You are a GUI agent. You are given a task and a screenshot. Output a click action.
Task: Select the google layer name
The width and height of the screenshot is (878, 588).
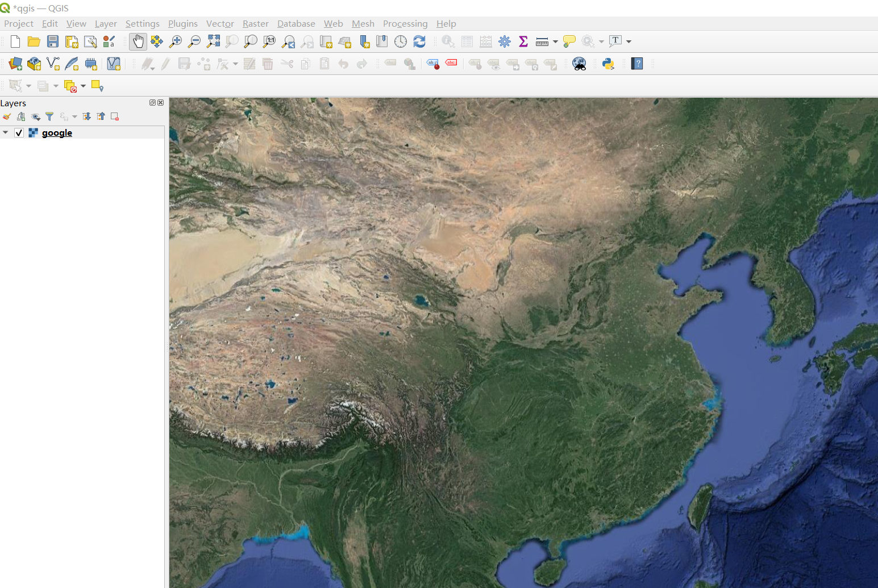pos(57,133)
